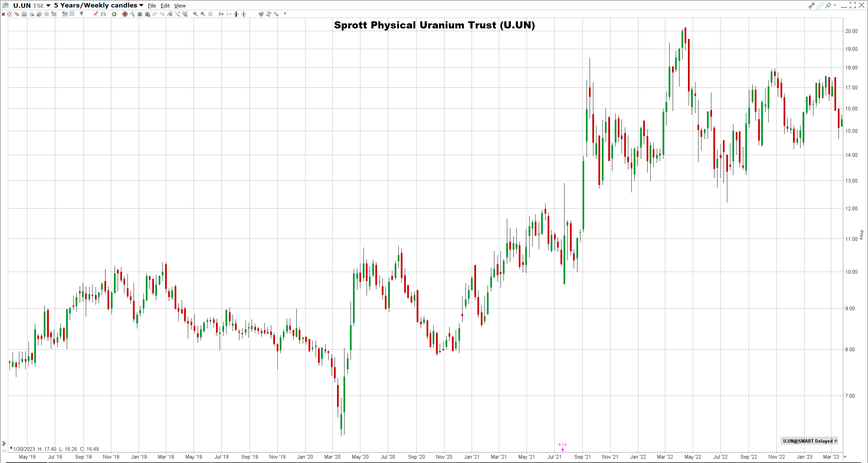
Task: Click the blue icon at bottom-left corner
Action: coord(4,443)
